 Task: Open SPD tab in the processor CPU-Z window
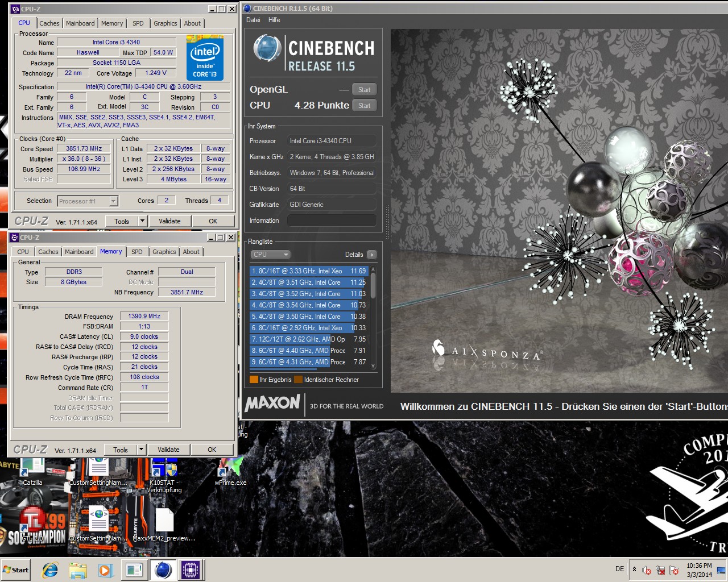click(x=138, y=23)
